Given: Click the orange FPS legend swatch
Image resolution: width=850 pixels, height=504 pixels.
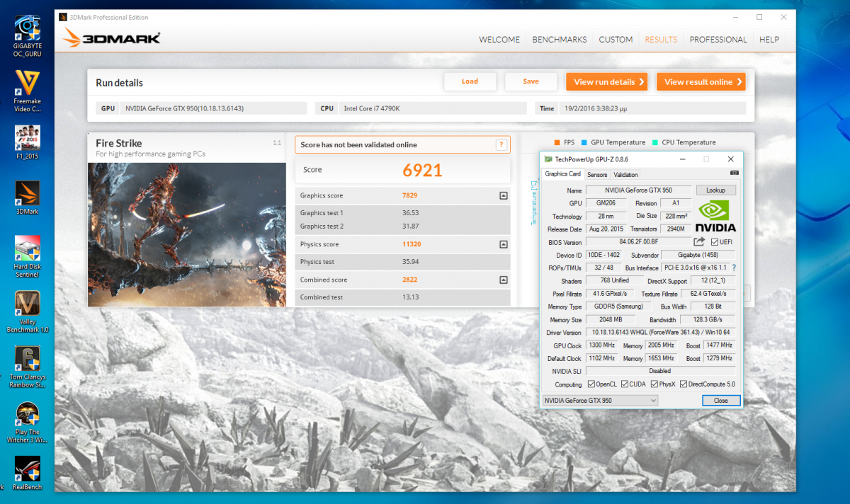Looking at the screenshot, I should click(x=557, y=142).
